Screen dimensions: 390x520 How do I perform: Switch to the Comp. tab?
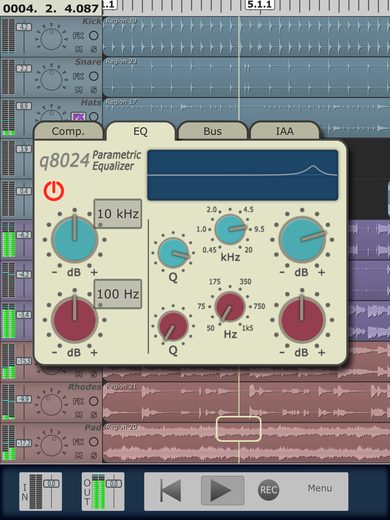pyautogui.click(x=68, y=131)
